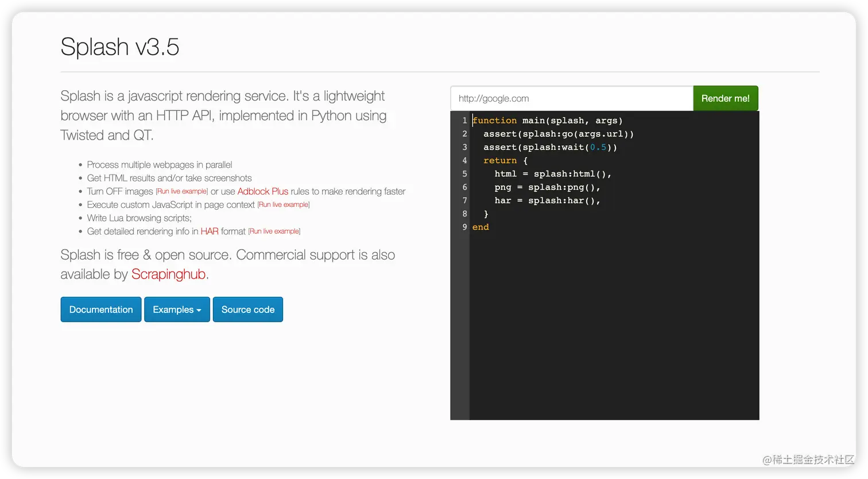Click 'Write Lua browsing scripts;' bullet
Screen dimensions: 868x479
(139, 218)
